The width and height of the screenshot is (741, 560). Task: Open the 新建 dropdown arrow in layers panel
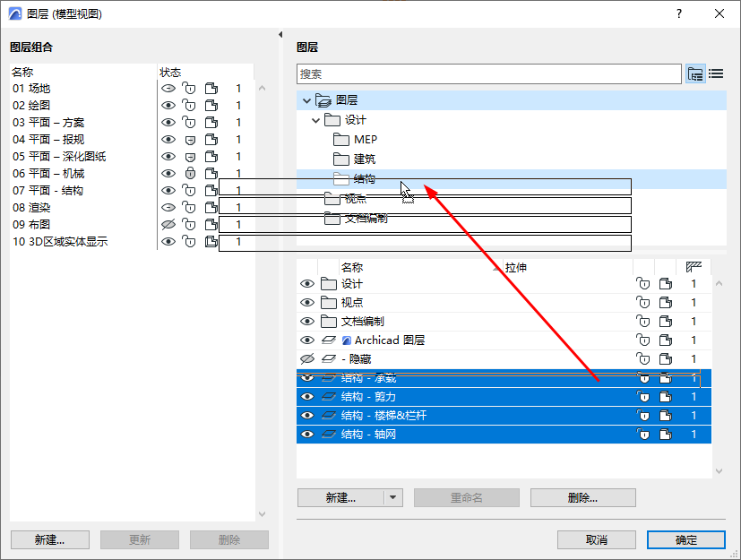coord(393,497)
